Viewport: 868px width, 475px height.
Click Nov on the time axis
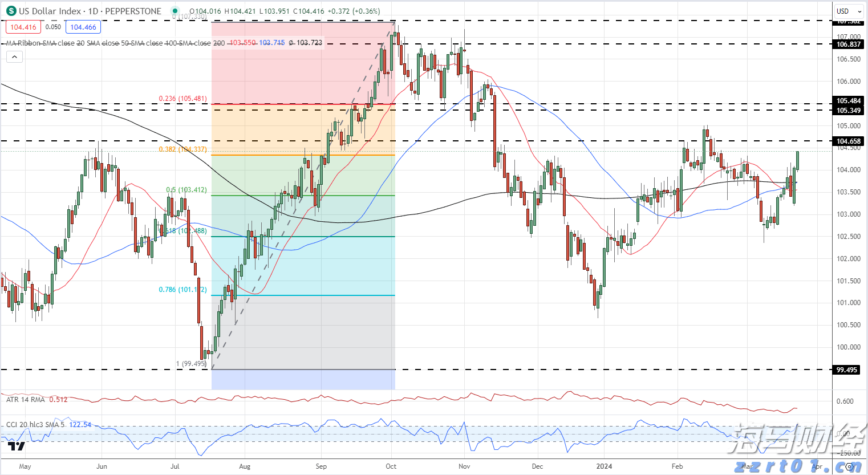pyautogui.click(x=464, y=466)
